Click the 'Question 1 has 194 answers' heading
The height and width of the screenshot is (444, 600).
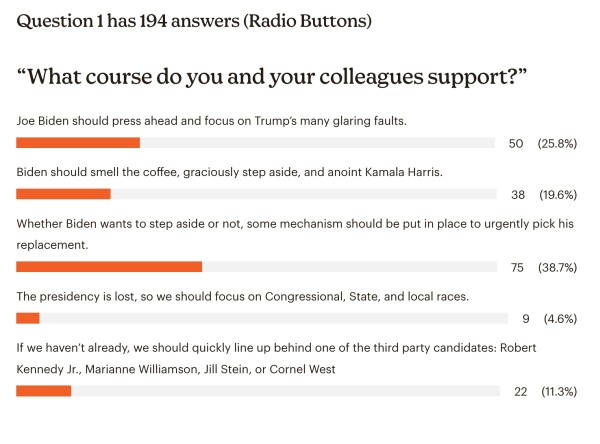(194, 21)
